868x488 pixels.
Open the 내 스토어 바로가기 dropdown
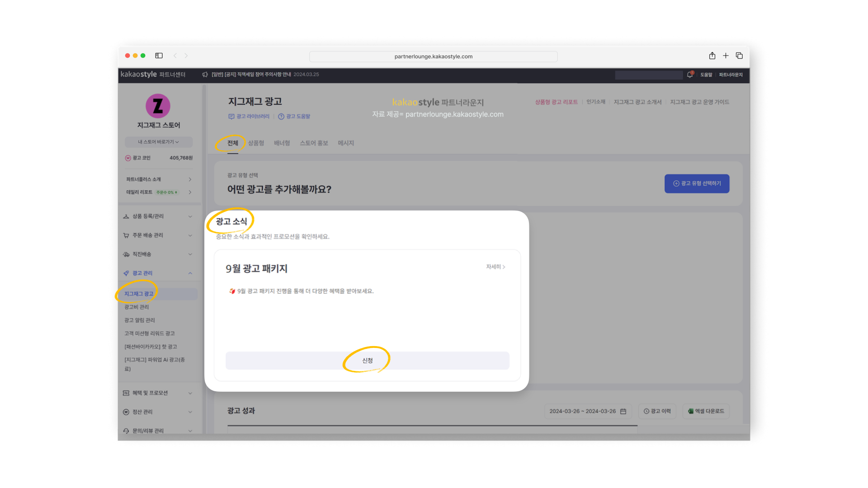pos(159,142)
